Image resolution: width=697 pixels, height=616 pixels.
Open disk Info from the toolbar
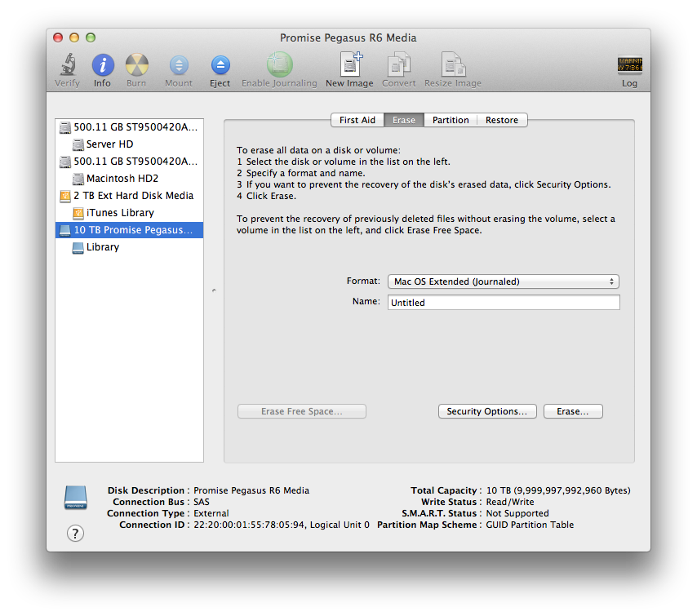pyautogui.click(x=103, y=65)
